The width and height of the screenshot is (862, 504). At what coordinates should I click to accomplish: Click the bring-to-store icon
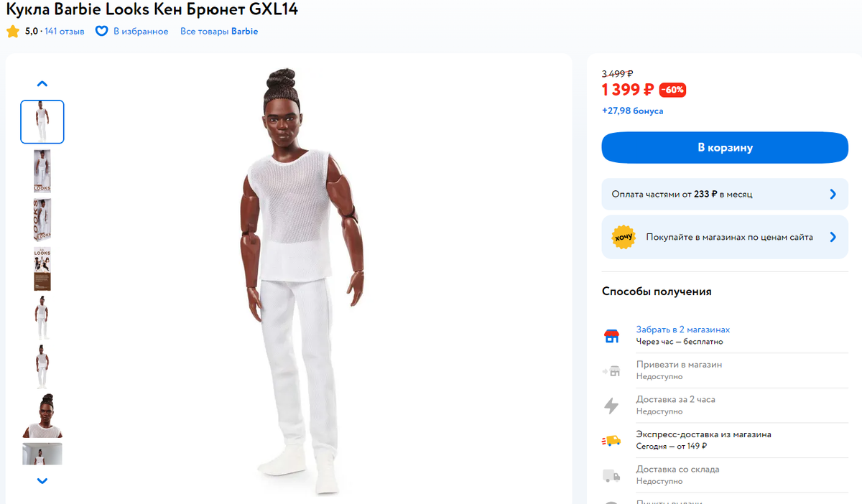pos(611,371)
